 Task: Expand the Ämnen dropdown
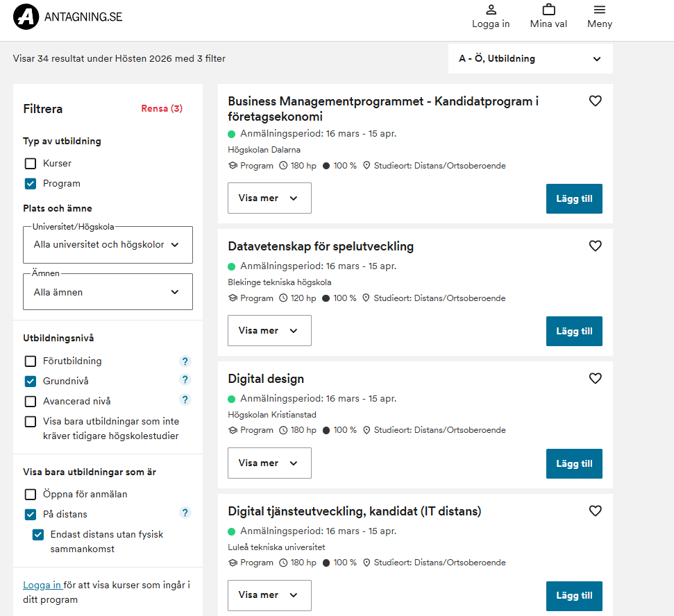tap(106, 292)
